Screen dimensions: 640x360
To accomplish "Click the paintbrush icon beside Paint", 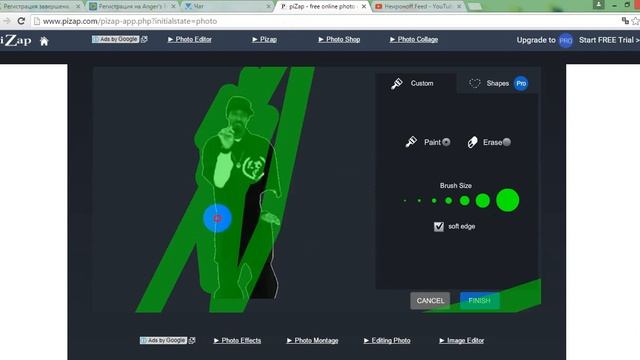I will click(x=411, y=142).
